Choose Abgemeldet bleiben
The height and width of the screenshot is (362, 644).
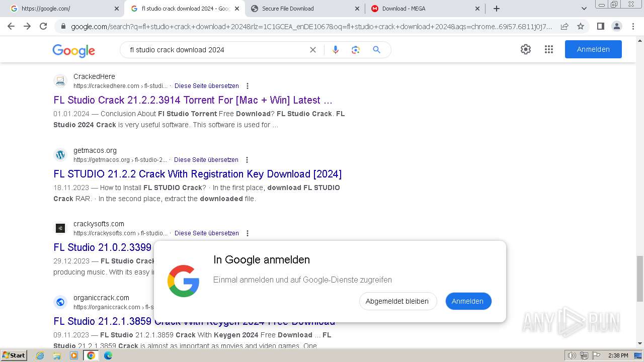[x=397, y=301]
